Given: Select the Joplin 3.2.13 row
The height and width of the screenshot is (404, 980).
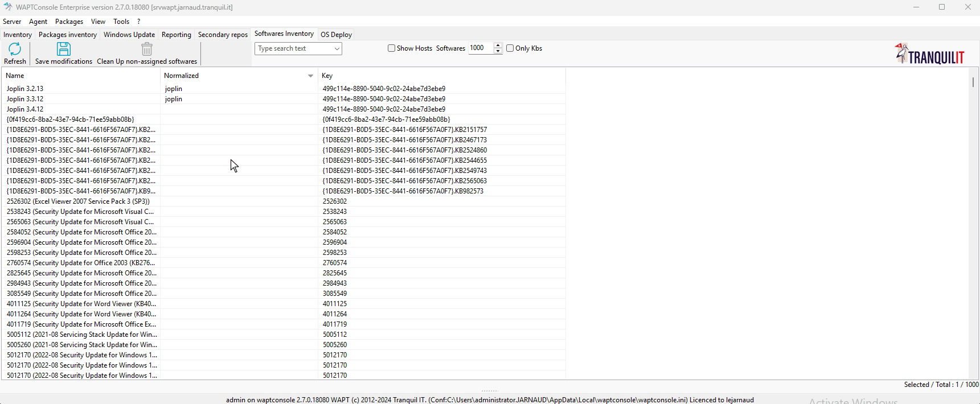Looking at the screenshot, I should click(284, 89).
